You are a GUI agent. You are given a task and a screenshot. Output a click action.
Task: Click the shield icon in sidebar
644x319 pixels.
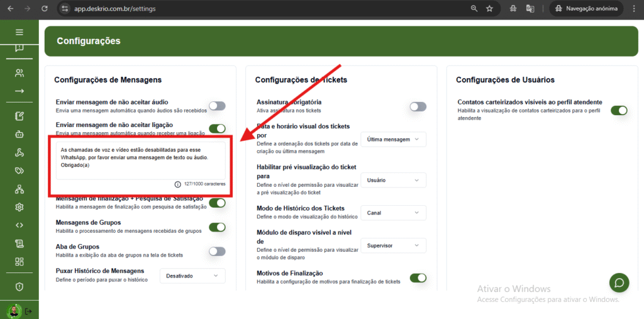[x=19, y=286]
